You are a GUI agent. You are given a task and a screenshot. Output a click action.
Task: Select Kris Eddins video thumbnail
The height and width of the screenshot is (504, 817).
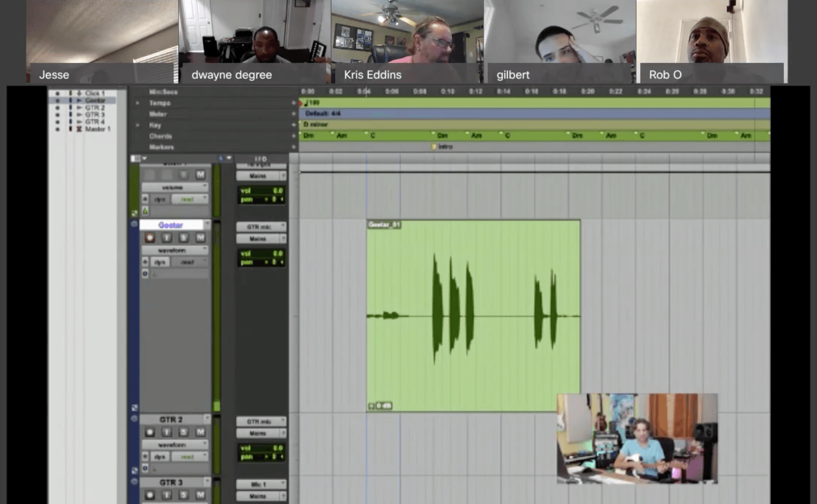coord(407,41)
